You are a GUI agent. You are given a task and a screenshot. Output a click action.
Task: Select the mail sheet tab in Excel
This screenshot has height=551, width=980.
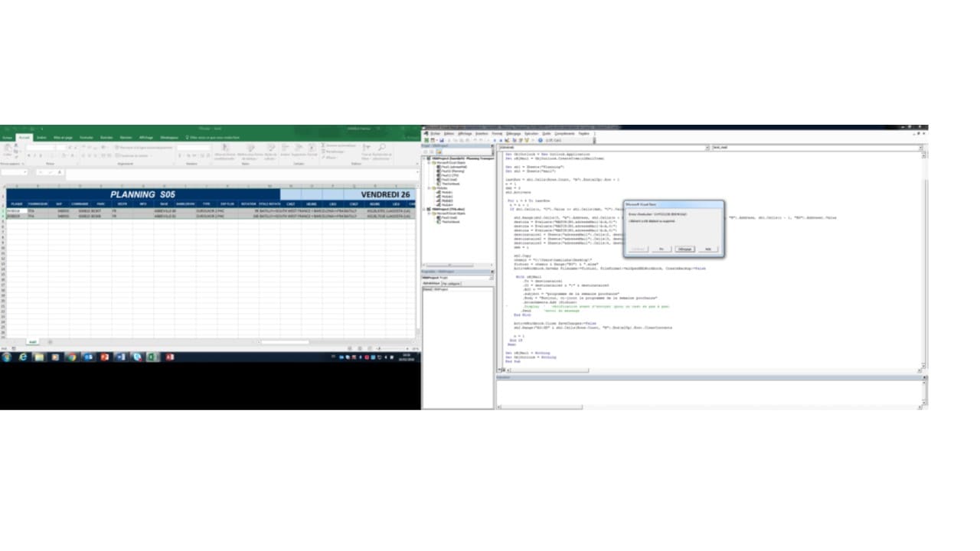[33, 341]
